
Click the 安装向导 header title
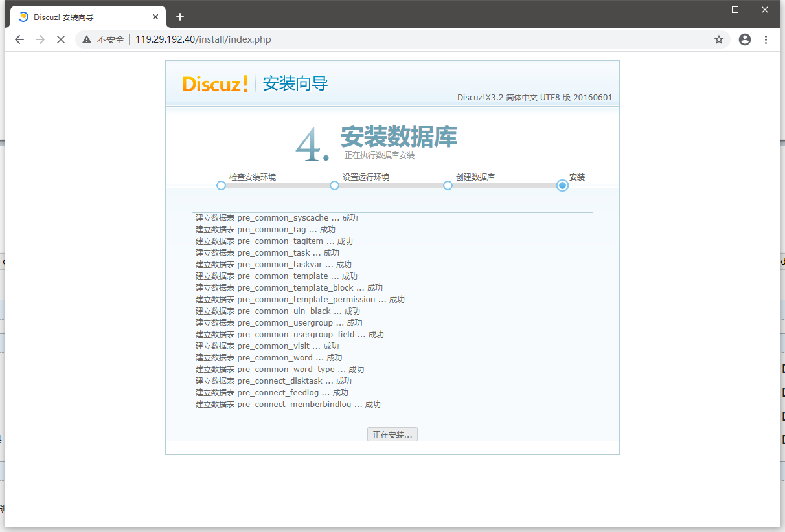(x=295, y=83)
